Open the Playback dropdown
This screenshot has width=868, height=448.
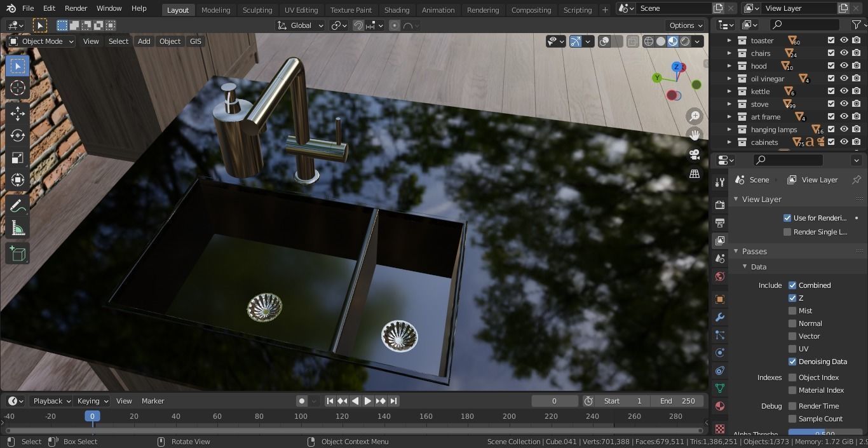pyautogui.click(x=51, y=401)
